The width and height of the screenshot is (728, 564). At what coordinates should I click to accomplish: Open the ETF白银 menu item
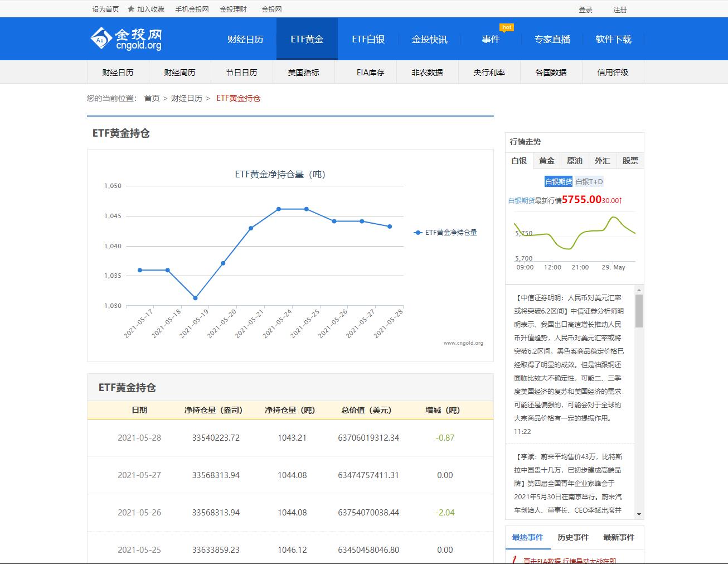pyautogui.click(x=368, y=38)
